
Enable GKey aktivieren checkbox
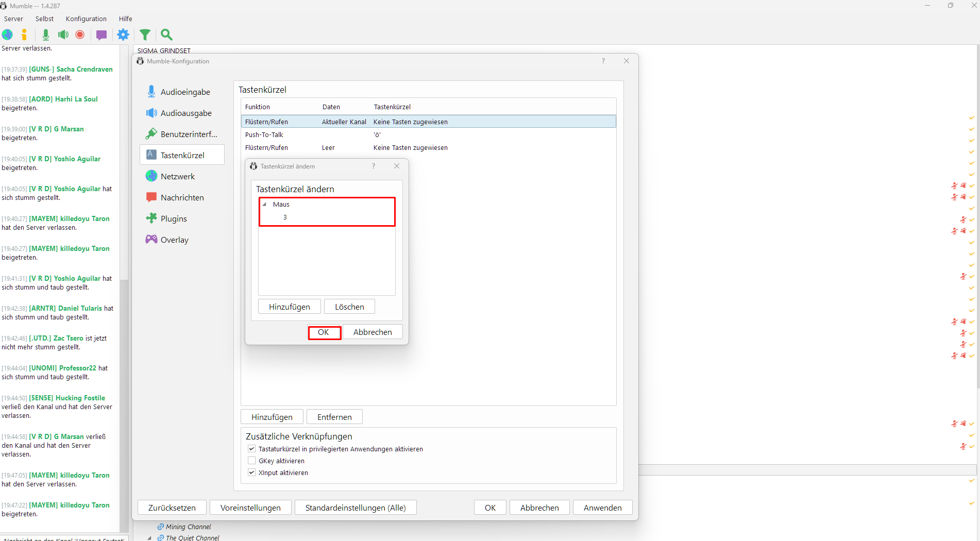pyautogui.click(x=252, y=461)
